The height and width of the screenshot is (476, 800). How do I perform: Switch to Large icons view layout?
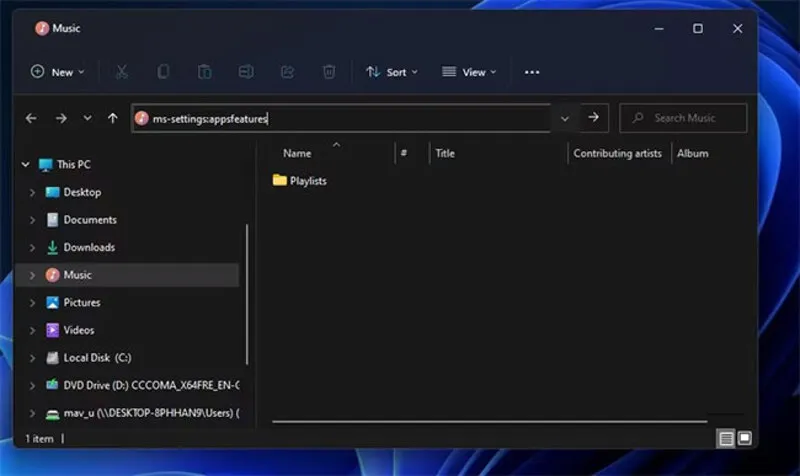744,438
